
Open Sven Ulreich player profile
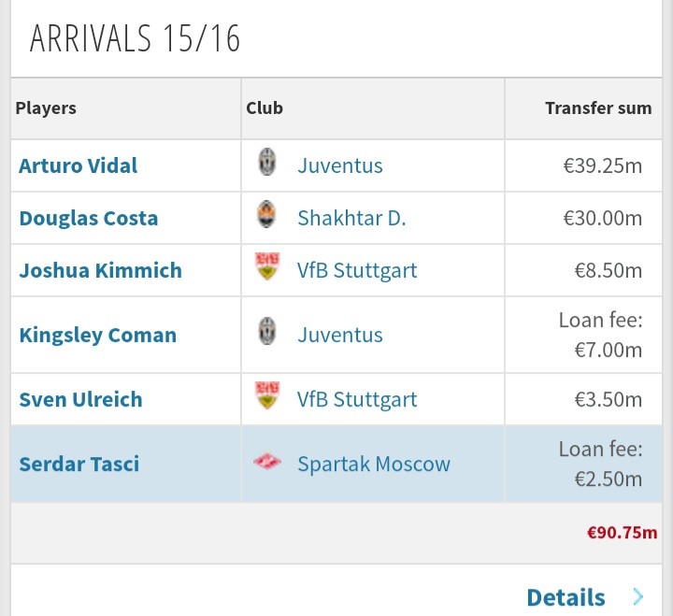81,400
